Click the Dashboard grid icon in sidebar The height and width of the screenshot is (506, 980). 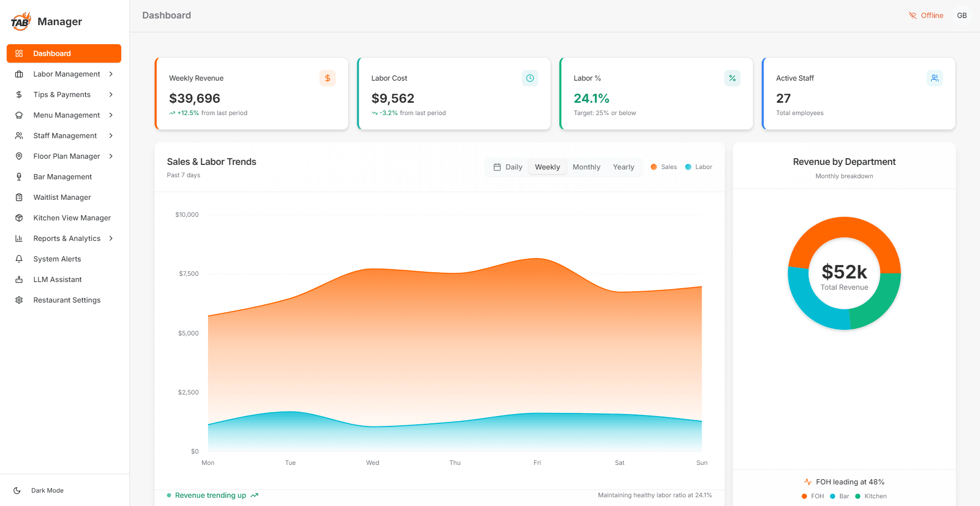19,53
